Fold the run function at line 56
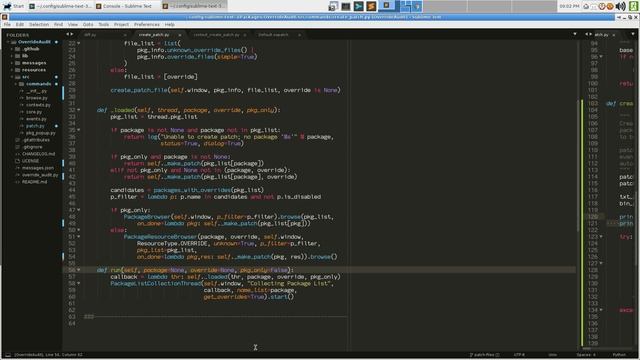 click(x=79, y=270)
